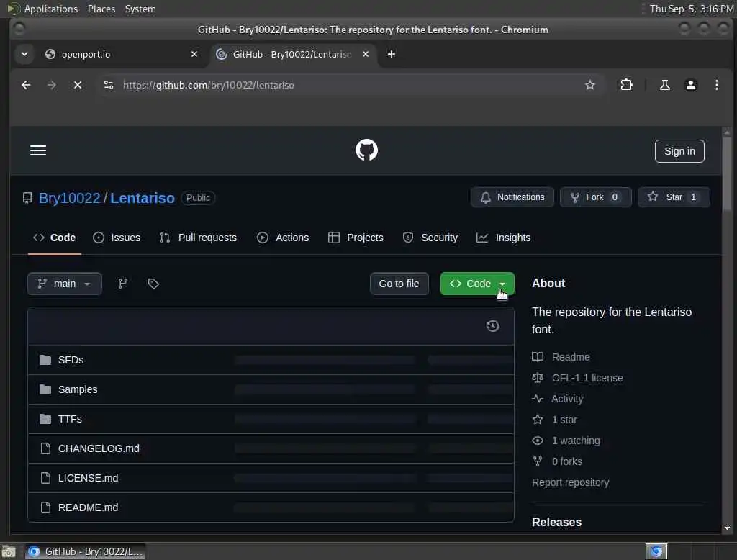Open the CHANGELOG.md file
The height and width of the screenshot is (560, 737).
point(99,448)
